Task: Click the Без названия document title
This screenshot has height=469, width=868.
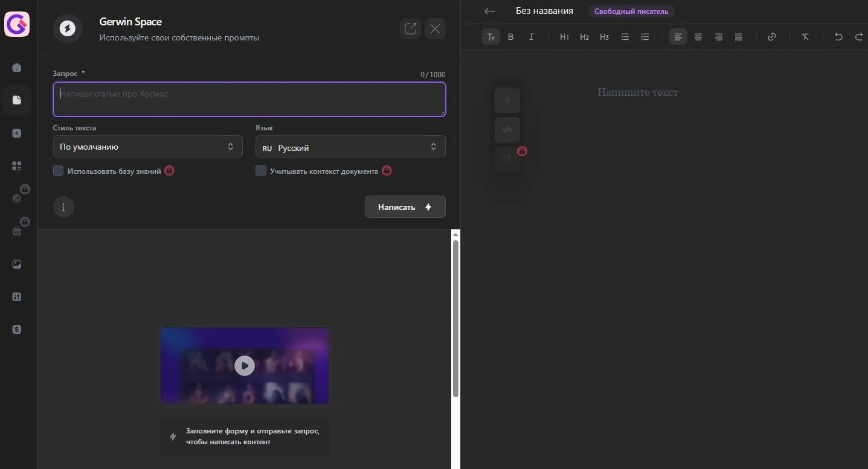Action: 544,11
